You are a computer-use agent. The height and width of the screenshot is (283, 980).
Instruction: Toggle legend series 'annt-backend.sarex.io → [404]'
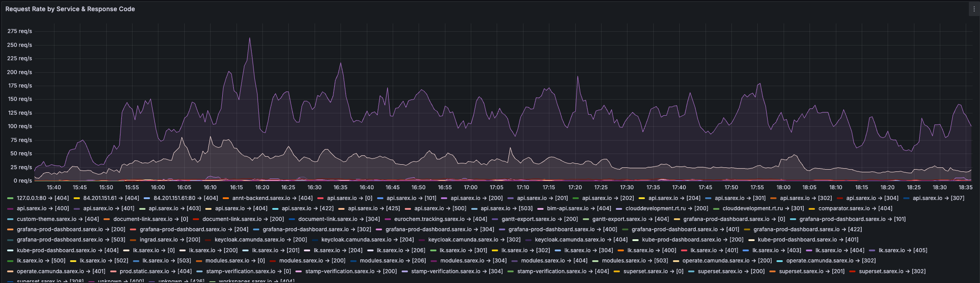point(272,198)
